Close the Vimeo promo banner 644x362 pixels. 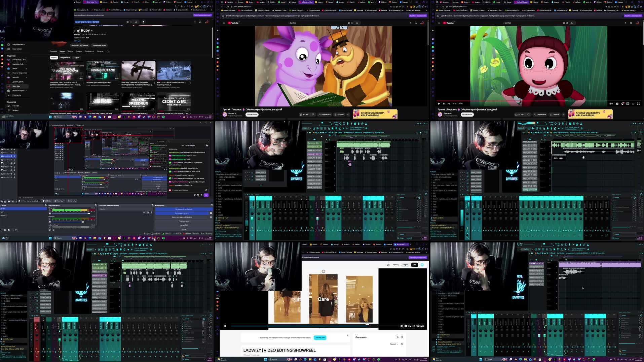[348, 335]
